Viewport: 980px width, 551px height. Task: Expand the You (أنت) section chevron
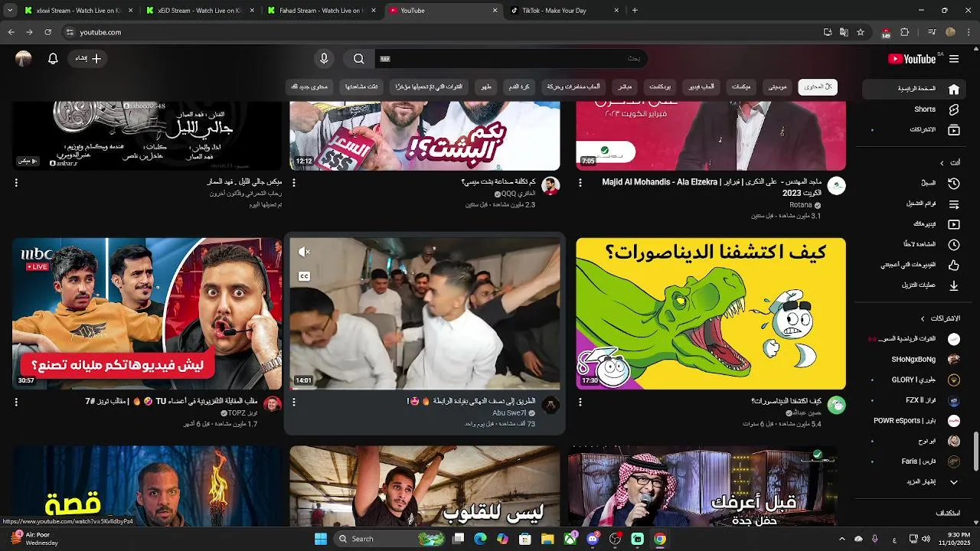point(942,163)
